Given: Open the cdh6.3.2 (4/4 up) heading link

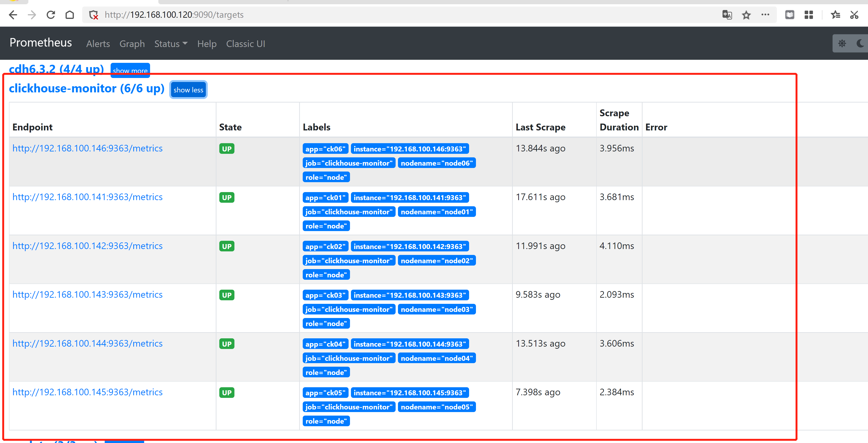Looking at the screenshot, I should pyautogui.click(x=56, y=69).
